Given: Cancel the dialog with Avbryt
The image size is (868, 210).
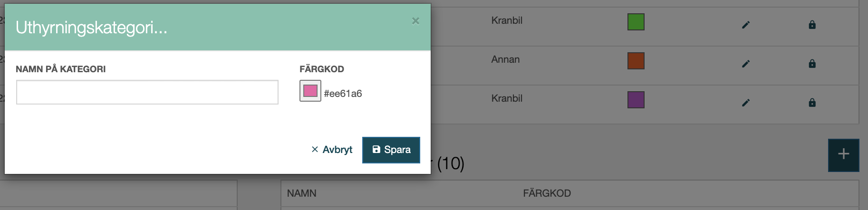Looking at the screenshot, I should pyautogui.click(x=332, y=150).
